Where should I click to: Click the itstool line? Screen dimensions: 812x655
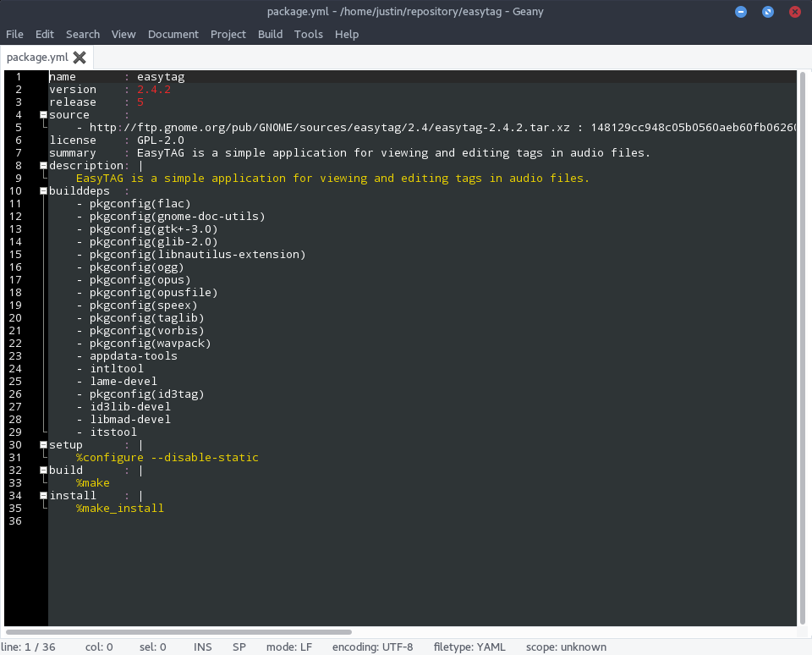(113, 432)
